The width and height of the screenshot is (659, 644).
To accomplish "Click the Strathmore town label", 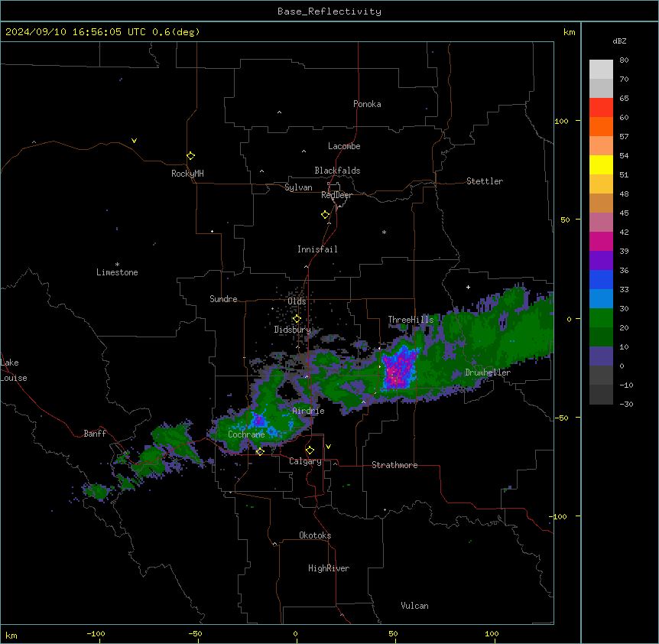I will tap(394, 465).
